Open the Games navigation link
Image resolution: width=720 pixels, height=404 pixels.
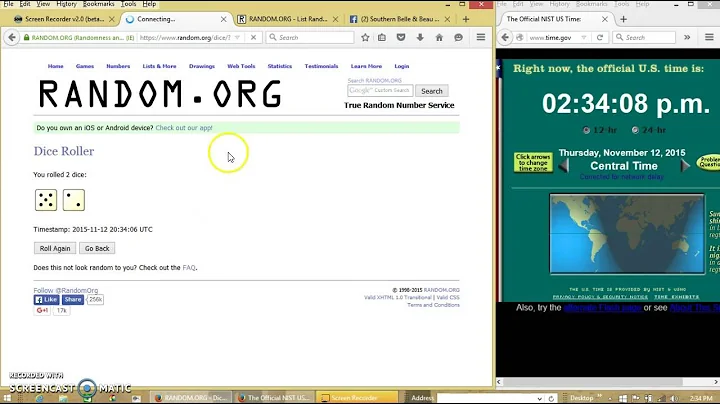84,66
